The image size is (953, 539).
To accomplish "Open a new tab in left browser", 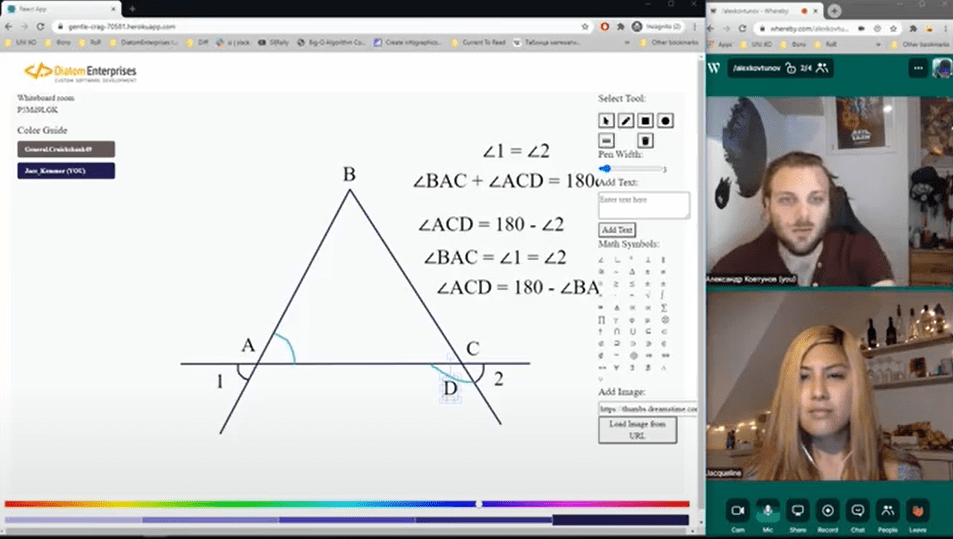I will tap(132, 9).
